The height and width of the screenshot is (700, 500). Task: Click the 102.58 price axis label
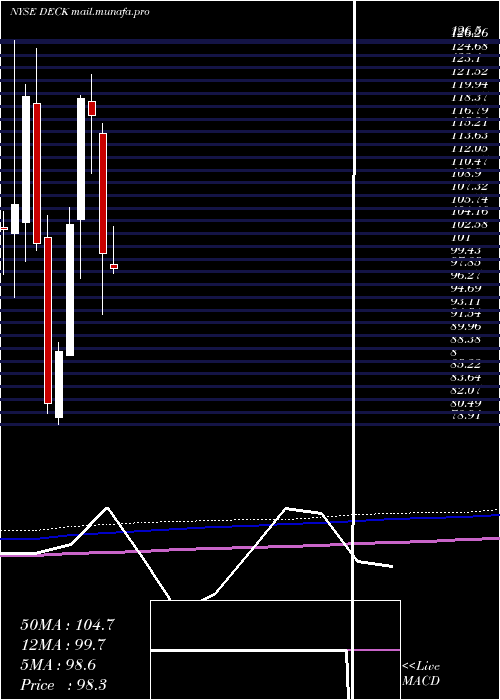point(470,225)
